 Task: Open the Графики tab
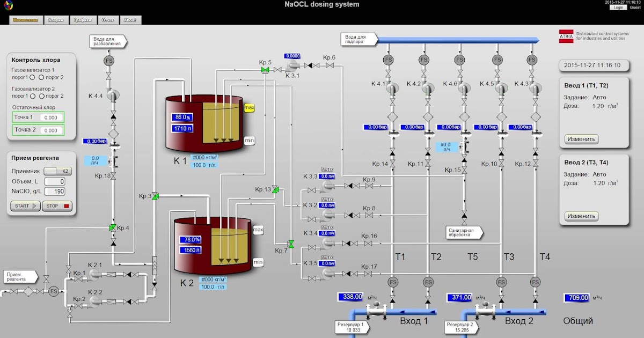[82, 20]
